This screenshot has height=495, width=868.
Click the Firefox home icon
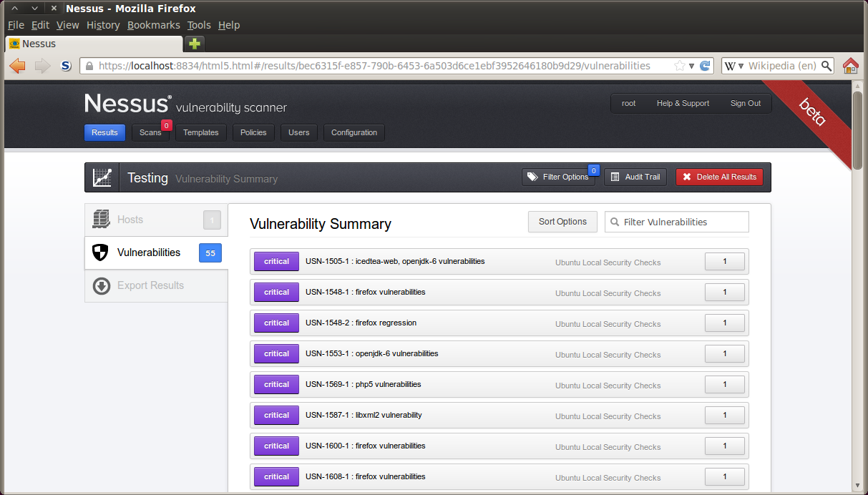click(x=850, y=66)
